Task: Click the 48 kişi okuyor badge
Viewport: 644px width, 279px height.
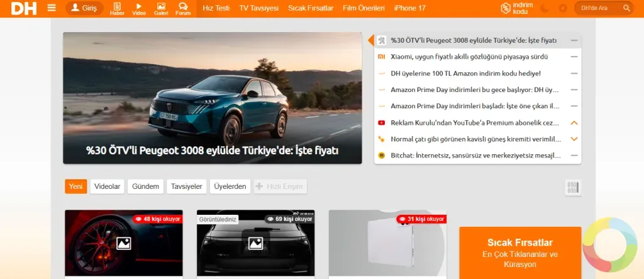Action: (x=158, y=219)
